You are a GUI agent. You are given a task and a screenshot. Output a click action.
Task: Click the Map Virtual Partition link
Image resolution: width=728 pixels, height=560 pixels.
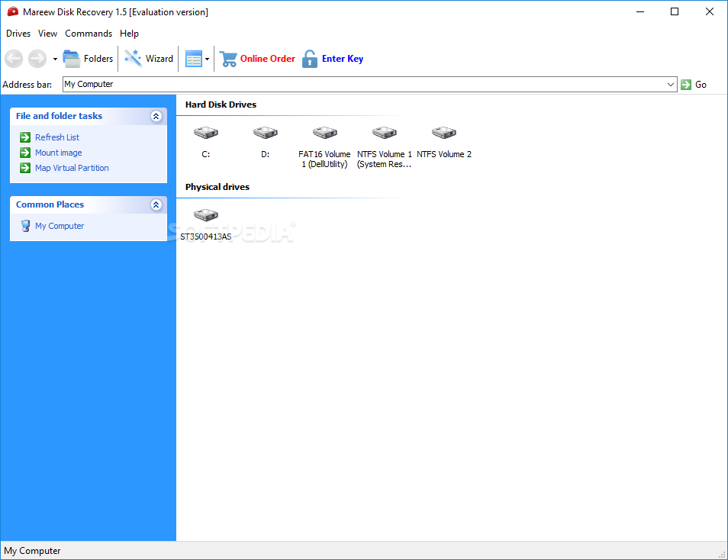[x=72, y=168]
